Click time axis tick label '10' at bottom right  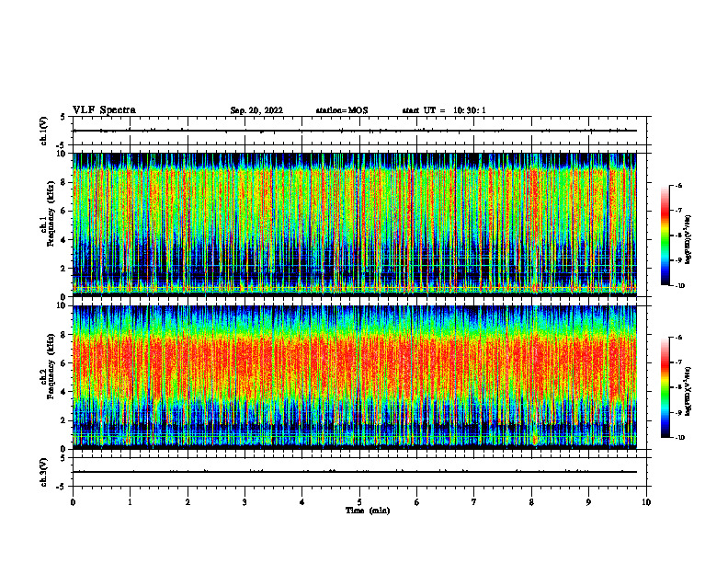646,502
